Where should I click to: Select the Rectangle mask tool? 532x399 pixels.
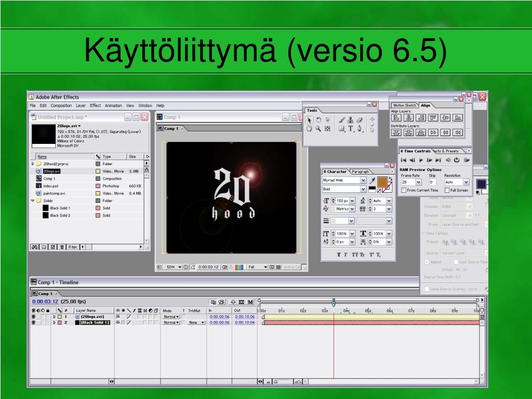click(x=342, y=129)
